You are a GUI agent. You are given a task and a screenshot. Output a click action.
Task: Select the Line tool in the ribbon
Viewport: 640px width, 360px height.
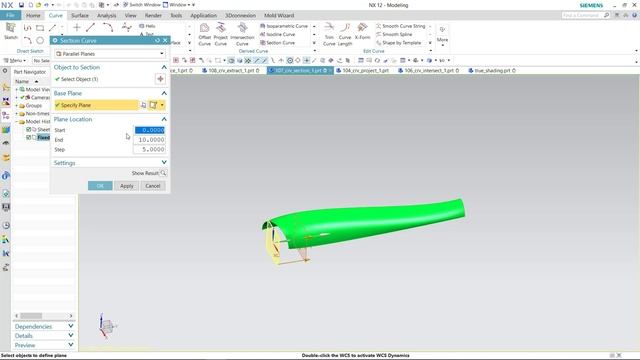[x=91, y=28]
